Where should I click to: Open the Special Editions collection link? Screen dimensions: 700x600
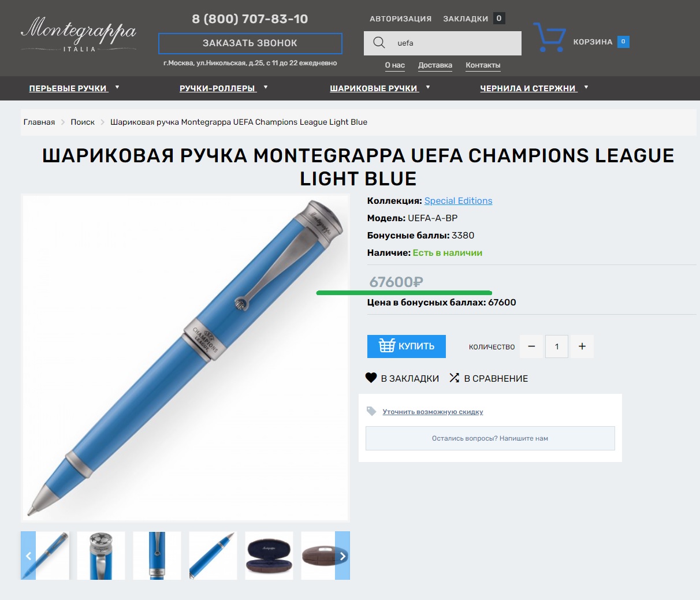click(459, 200)
